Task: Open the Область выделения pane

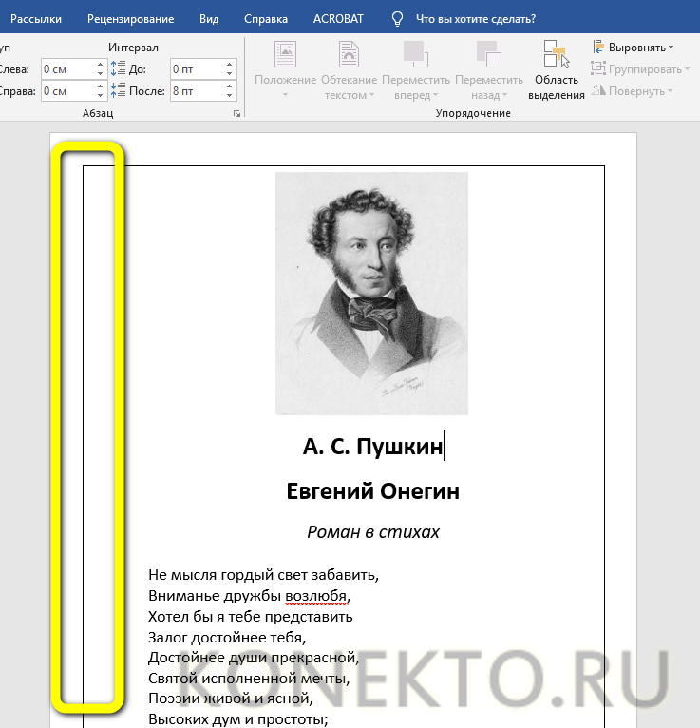Action: [557, 69]
